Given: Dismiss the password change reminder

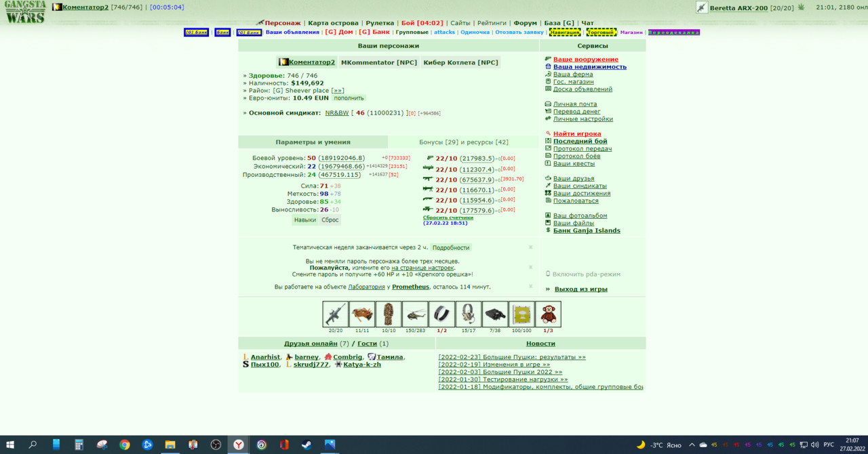Looking at the screenshot, I should point(531,267).
